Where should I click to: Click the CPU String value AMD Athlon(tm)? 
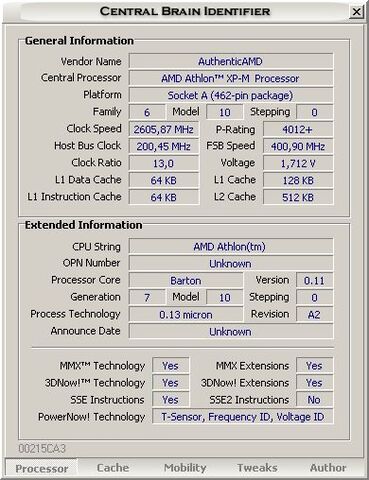(231, 247)
